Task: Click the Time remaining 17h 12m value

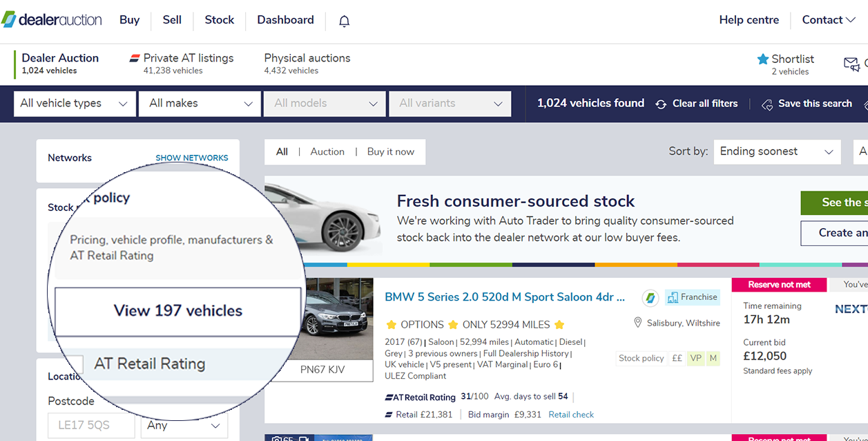Action: [766, 319]
